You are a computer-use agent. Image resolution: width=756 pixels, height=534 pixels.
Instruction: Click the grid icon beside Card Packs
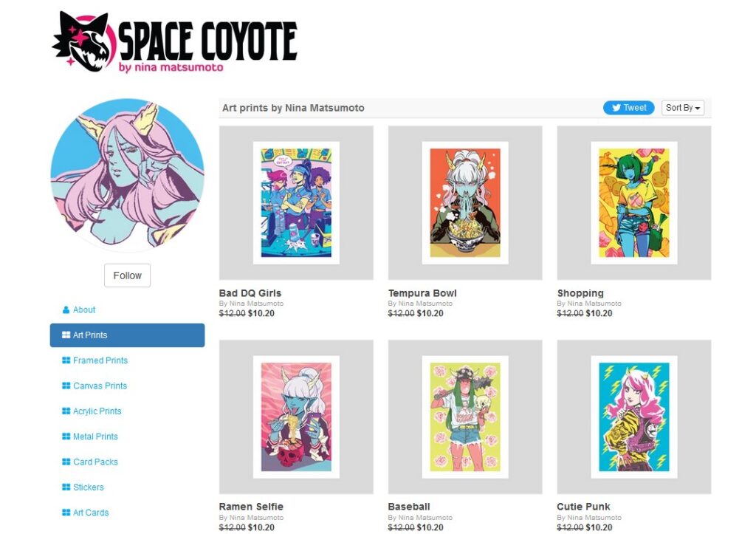65,461
